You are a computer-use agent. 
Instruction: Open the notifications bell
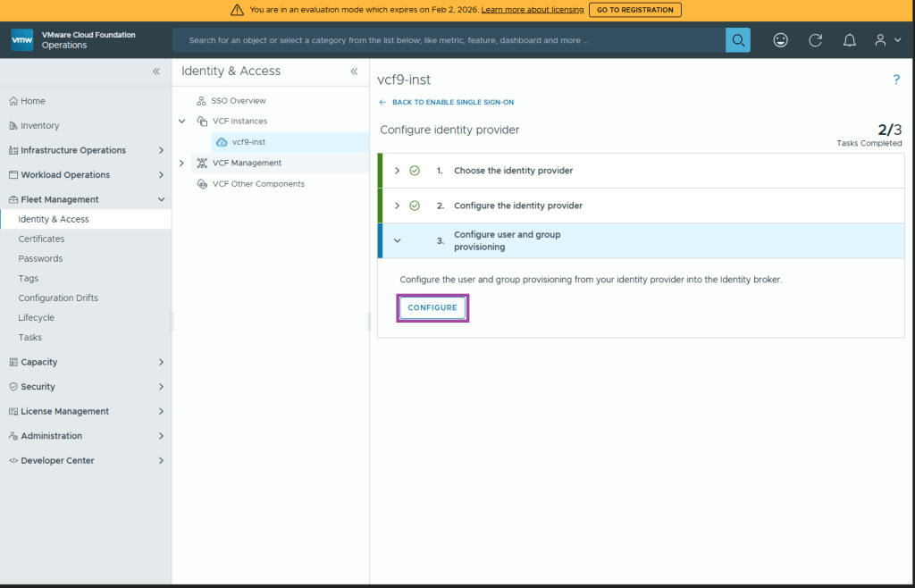point(850,40)
